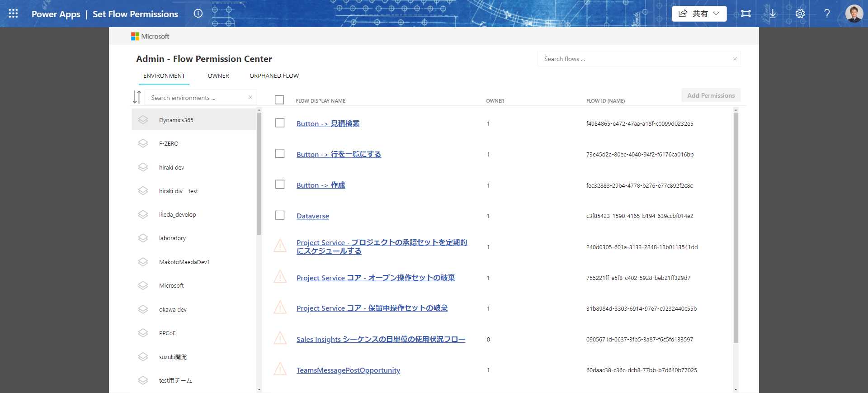
Task: Click warning icon for Sales Insights flow
Action: [280, 338]
